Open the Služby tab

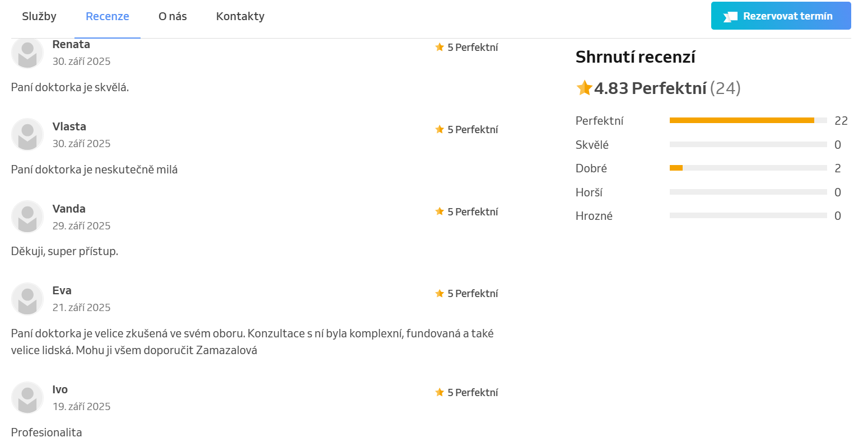39,17
